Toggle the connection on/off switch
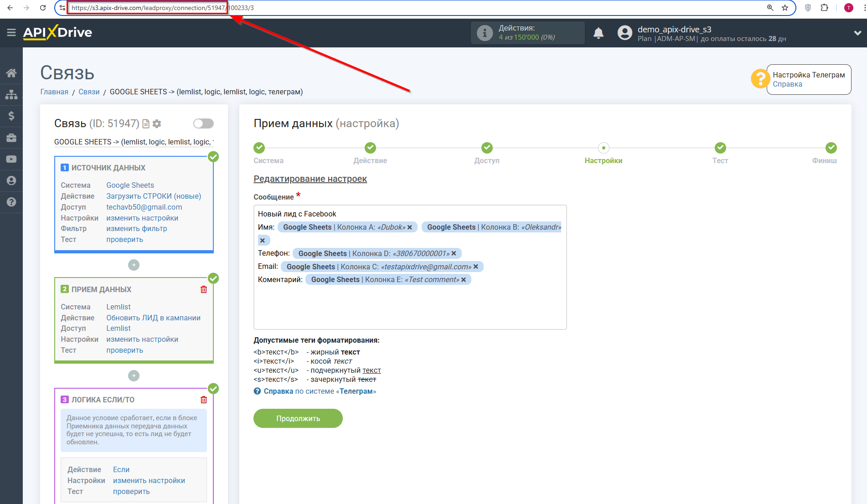Image resolution: width=867 pixels, height=504 pixels. (203, 123)
